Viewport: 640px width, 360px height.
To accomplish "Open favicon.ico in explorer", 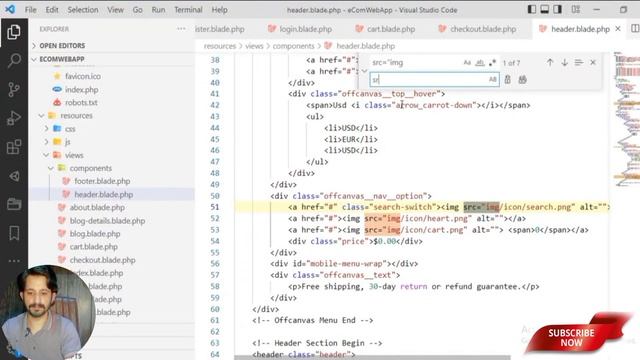I will click(83, 76).
